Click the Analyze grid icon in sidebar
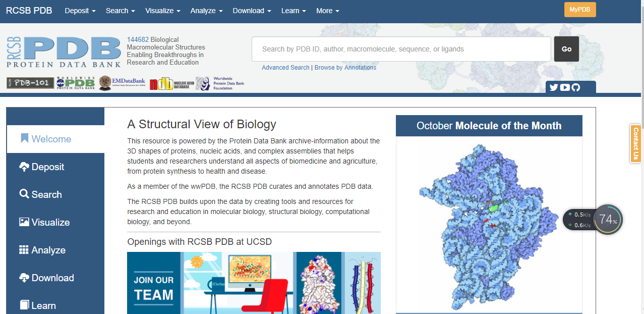Image resolution: width=644 pixels, height=314 pixels. tap(24, 249)
